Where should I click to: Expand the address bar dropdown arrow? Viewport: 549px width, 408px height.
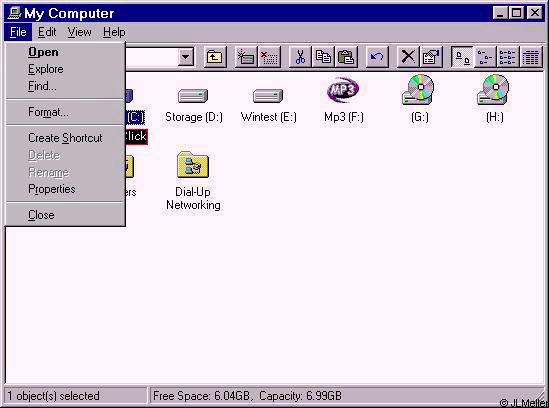(186, 57)
